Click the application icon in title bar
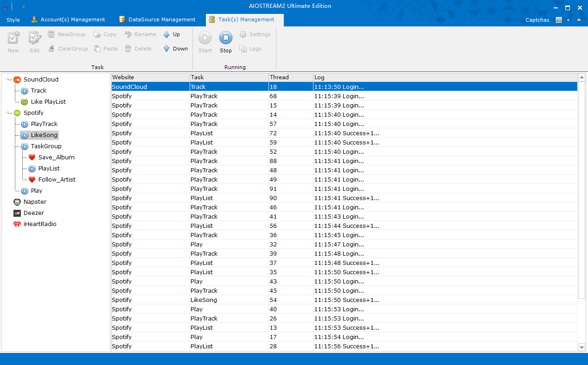588x365 pixels. click(6, 6)
